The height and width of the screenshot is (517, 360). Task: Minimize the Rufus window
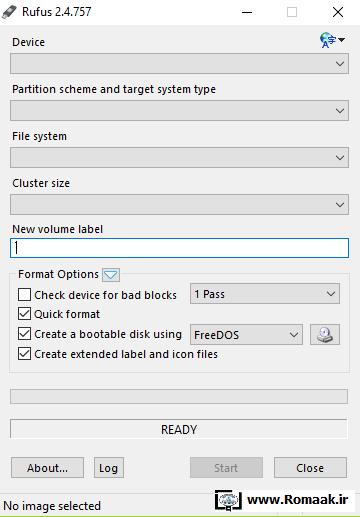coord(247,12)
